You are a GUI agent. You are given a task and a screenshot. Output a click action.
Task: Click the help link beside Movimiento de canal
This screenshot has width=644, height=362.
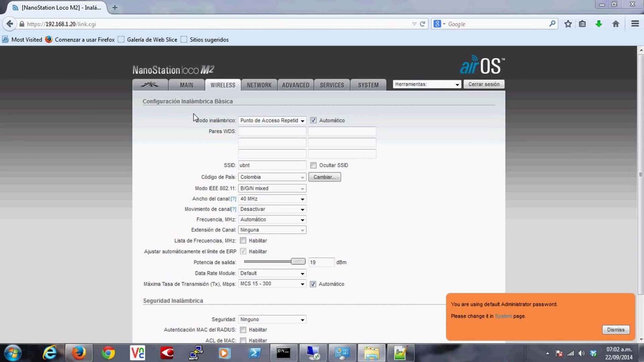coord(233,209)
